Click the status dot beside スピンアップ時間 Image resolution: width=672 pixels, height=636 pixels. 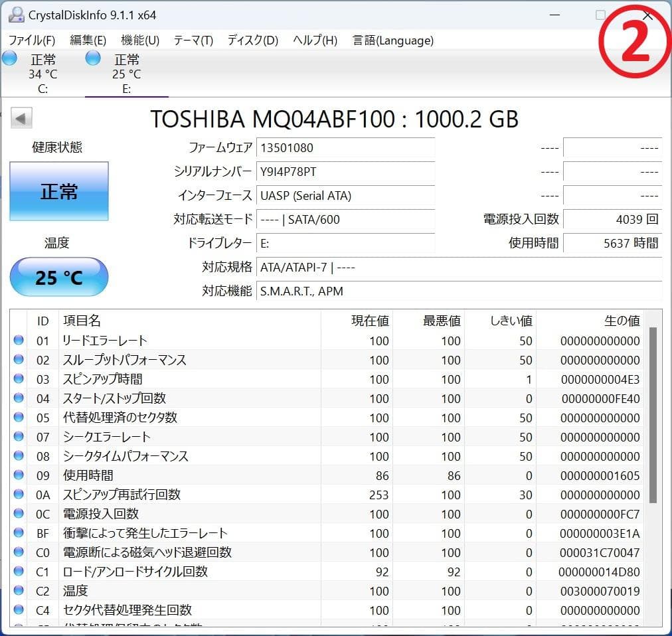tap(20, 379)
